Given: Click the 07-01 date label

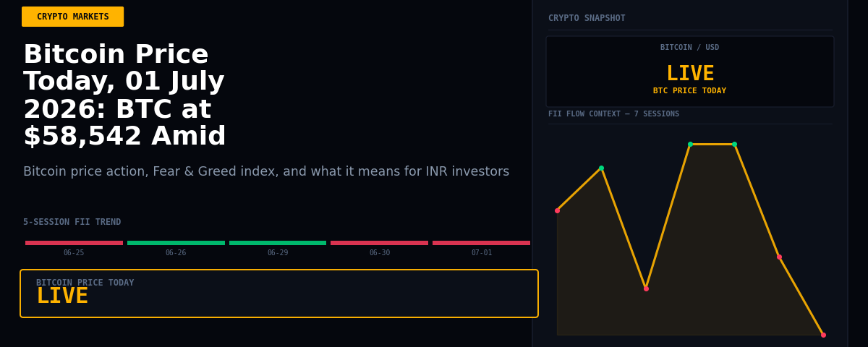Looking at the screenshot, I should [x=482, y=253].
